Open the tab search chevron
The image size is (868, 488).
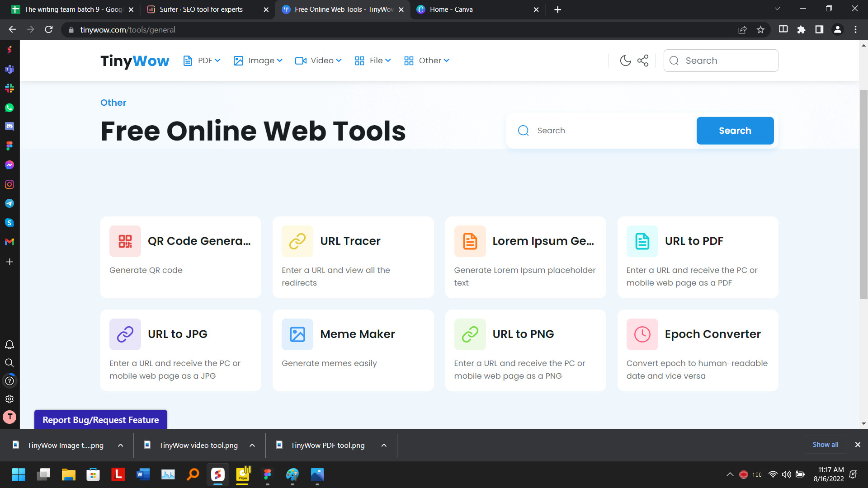(777, 9)
